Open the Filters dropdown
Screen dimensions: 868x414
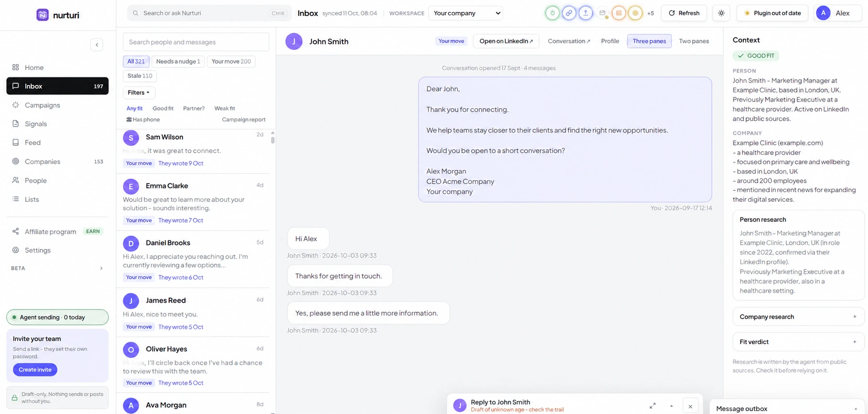139,93
